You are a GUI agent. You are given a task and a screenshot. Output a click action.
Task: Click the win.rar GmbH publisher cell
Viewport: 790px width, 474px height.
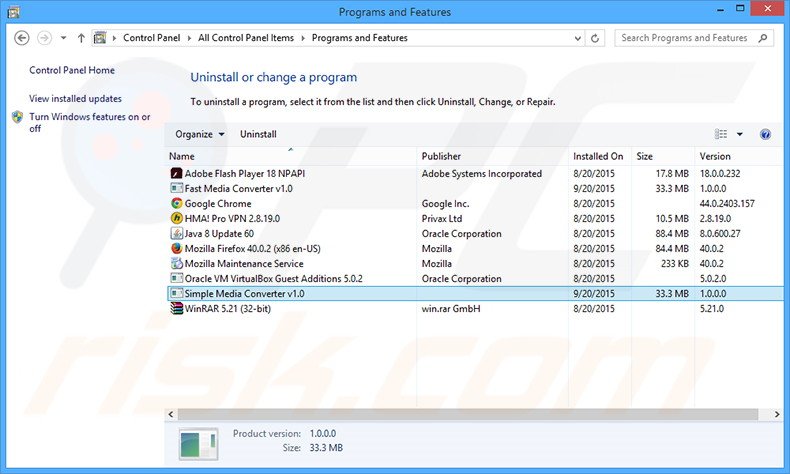[451, 309]
